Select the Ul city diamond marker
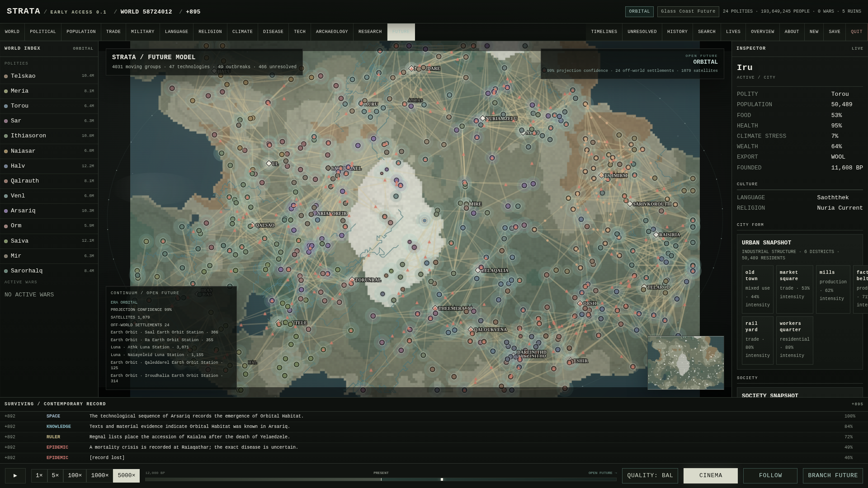This screenshot has height=488, width=868. [x=269, y=164]
